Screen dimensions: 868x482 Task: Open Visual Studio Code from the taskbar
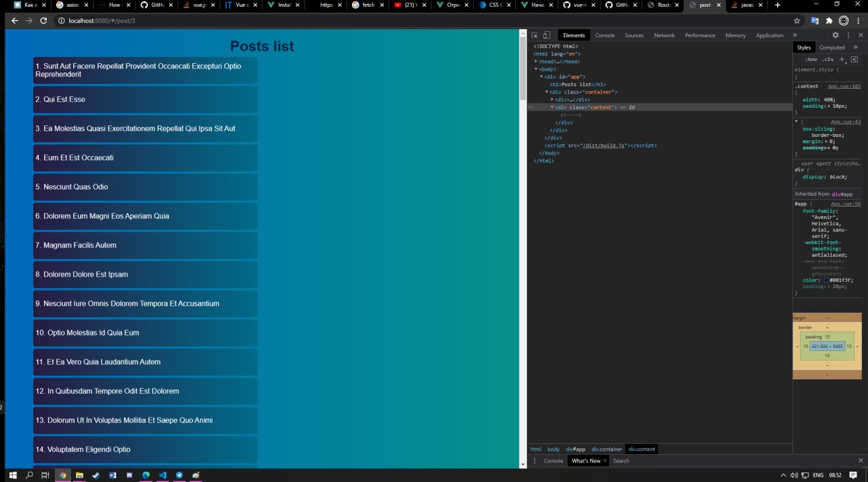pos(163,475)
